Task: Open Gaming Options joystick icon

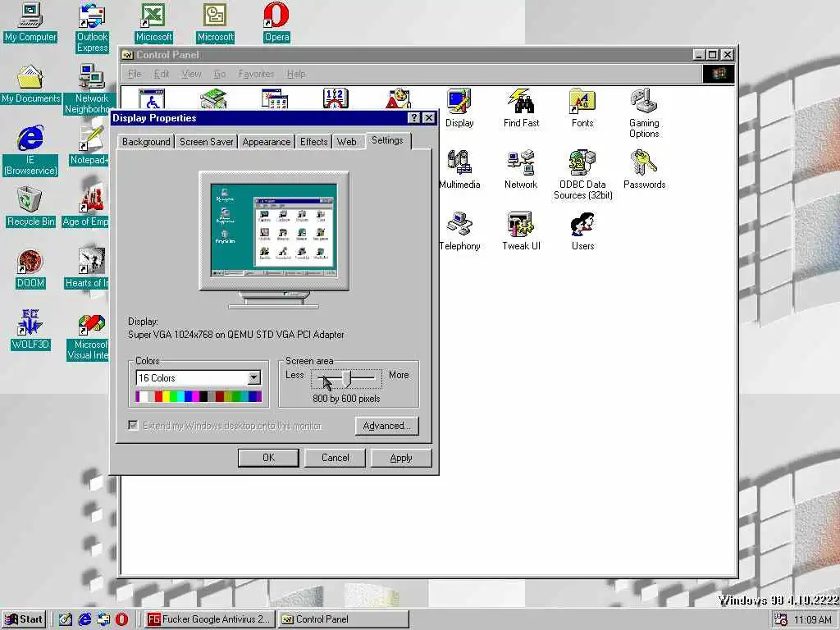Action: (x=644, y=113)
